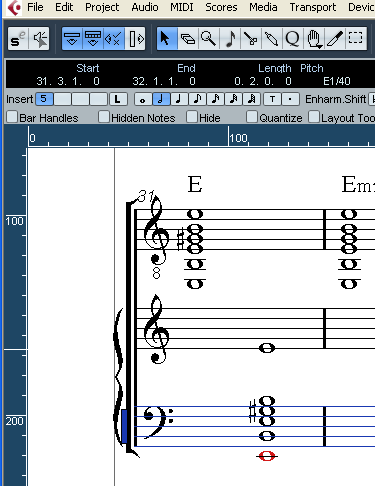Click the Length value 0.2.0.0
The height and width of the screenshot is (486, 375).
[263, 81]
